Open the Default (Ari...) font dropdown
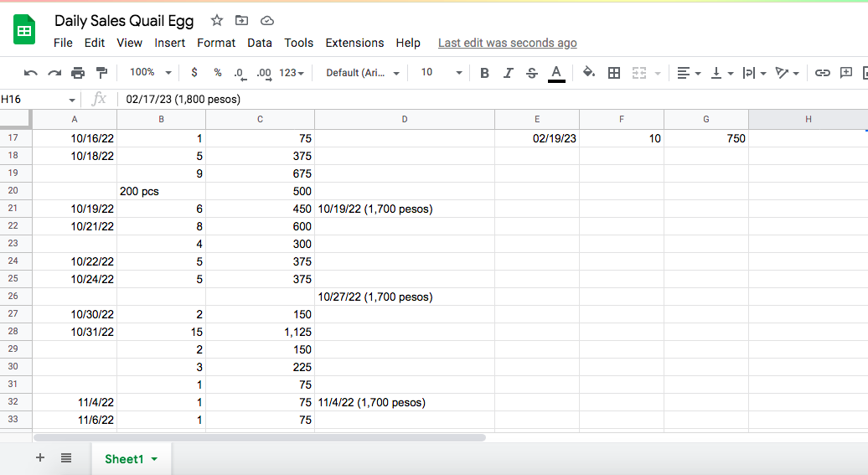The width and height of the screenshot is (868, 475). click(x=363, y=73)
